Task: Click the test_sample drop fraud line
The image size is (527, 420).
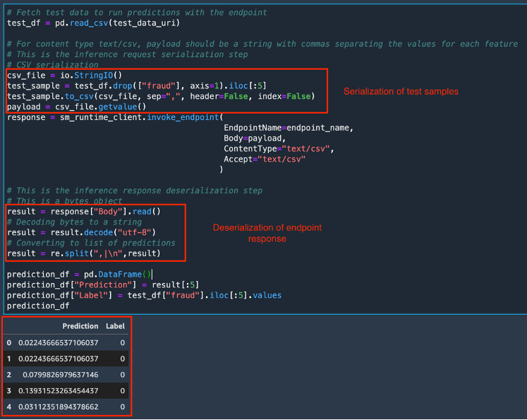Action: tap(137, 85)
